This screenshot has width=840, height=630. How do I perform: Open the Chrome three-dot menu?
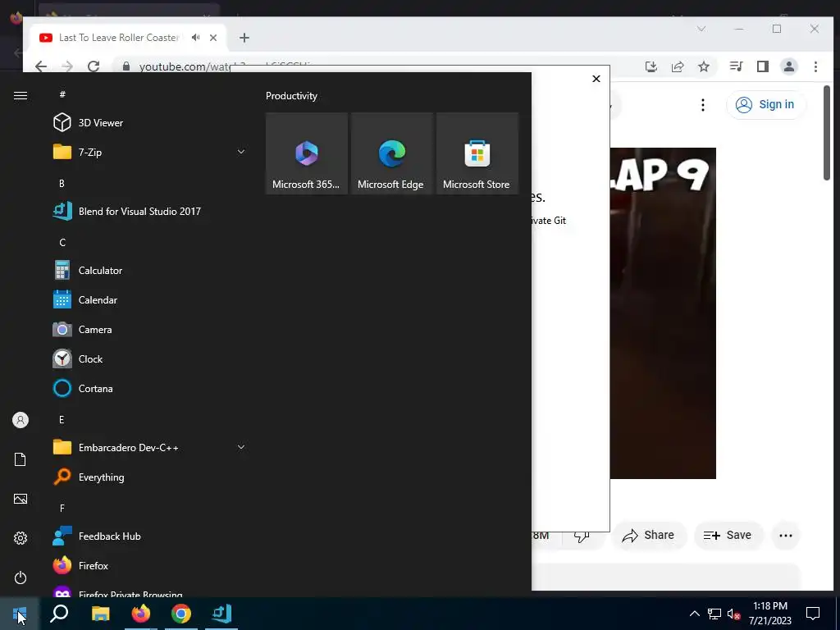pyautogui.click(x=815, y=66)
